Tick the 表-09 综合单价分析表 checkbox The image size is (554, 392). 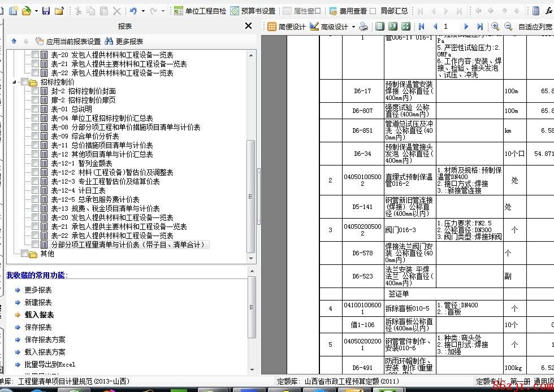click(x=36, y=136)
